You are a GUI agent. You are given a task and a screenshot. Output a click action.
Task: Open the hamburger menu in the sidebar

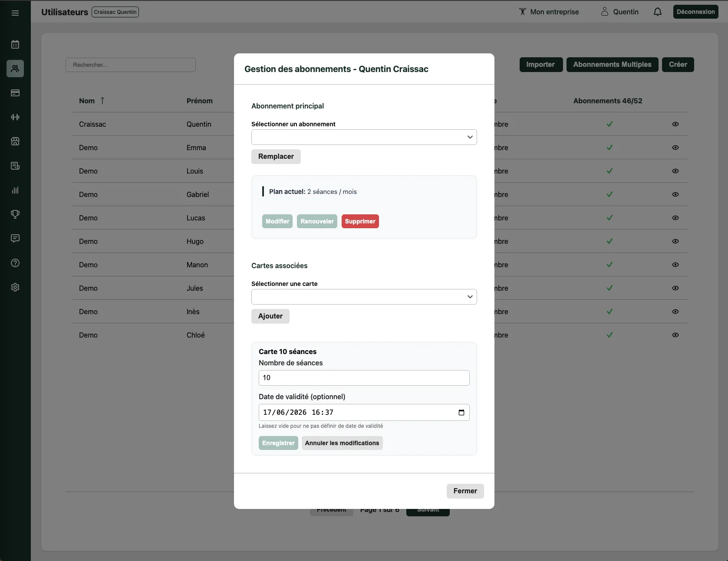[15, 13]
